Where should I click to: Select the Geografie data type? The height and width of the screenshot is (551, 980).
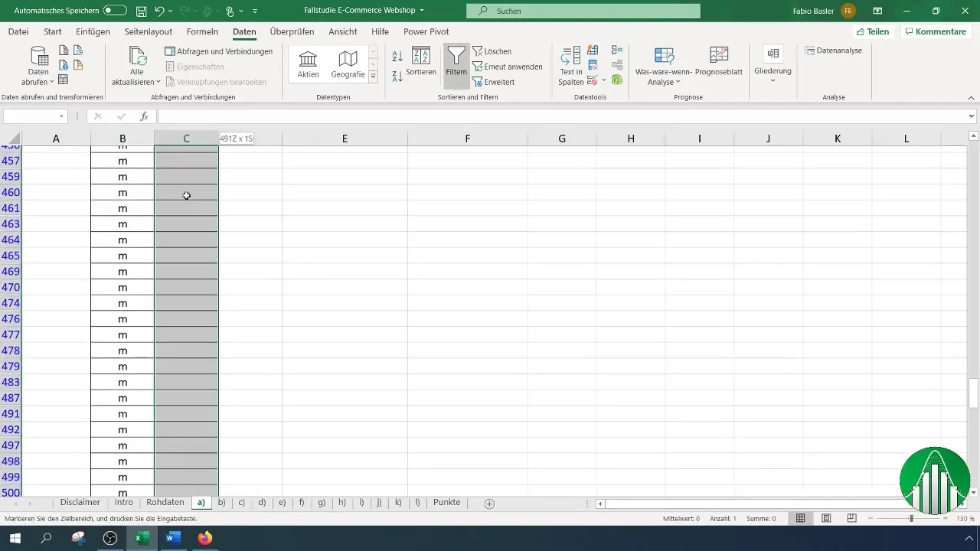click(348, 64)
